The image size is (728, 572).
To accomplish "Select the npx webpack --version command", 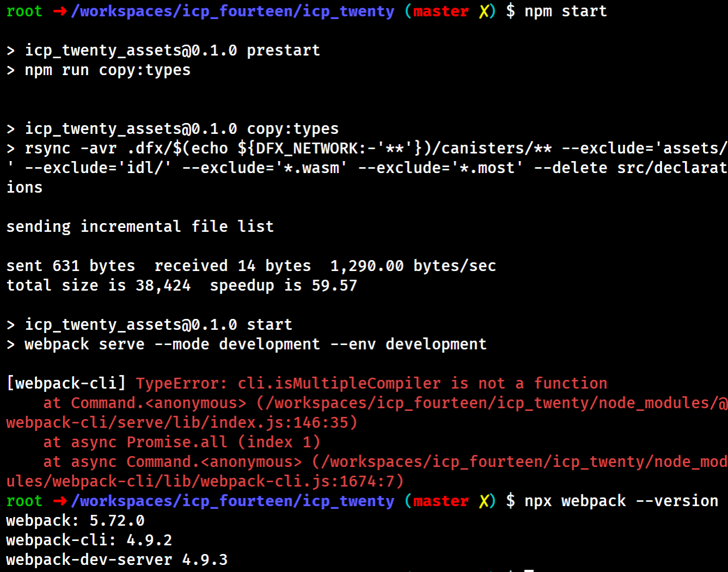I will pyautogui.click(x=620, y=501).
